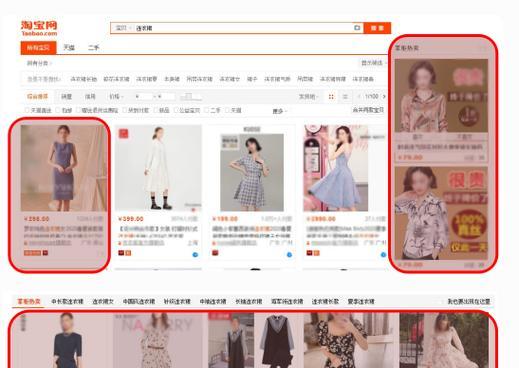Click the Taobao logo
This screenshot has height=368, width=519.
pos(39,28)
